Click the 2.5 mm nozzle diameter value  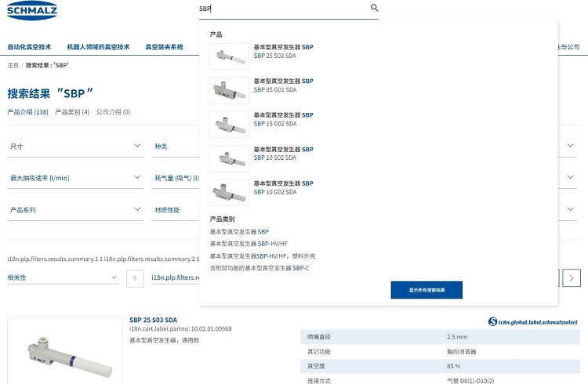tap(457, 337)
